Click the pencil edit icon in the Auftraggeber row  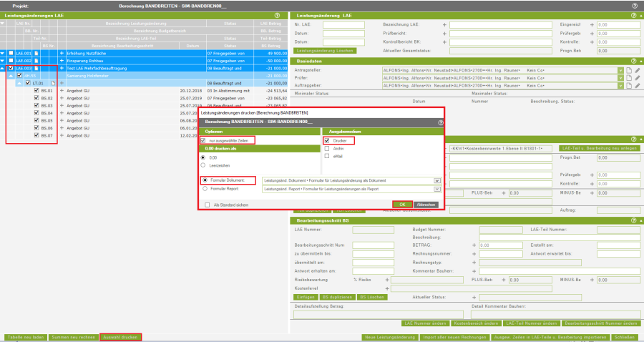point(638,86)
